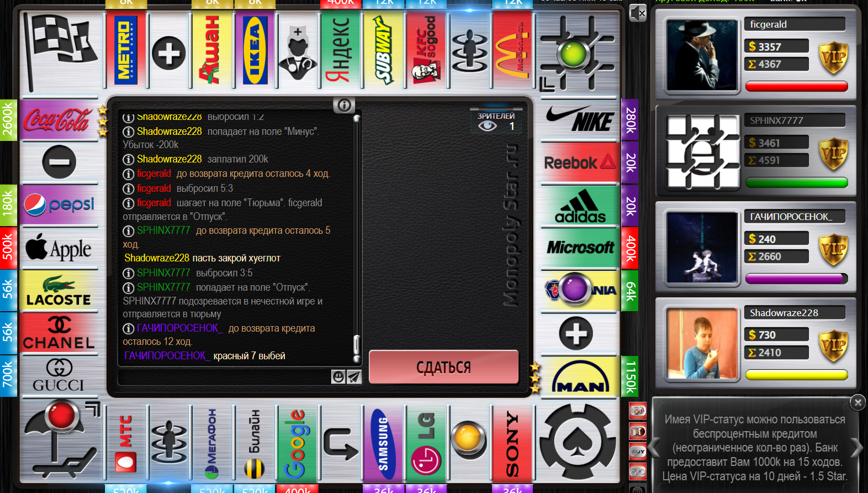This screenshot has height=493, width=868.
Task: Click Shadowraze228's VIP shield badge
Action: pos(833,346)
